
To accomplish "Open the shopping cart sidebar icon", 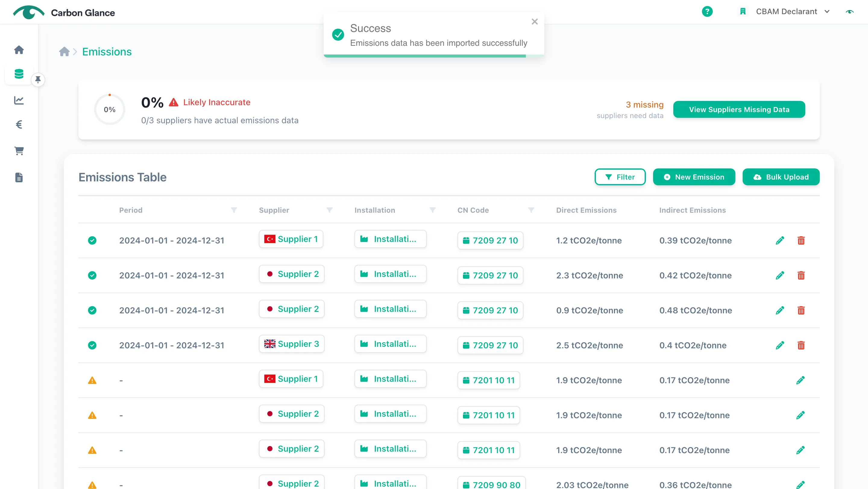I will pyautogui.click(x=19, y=151).
